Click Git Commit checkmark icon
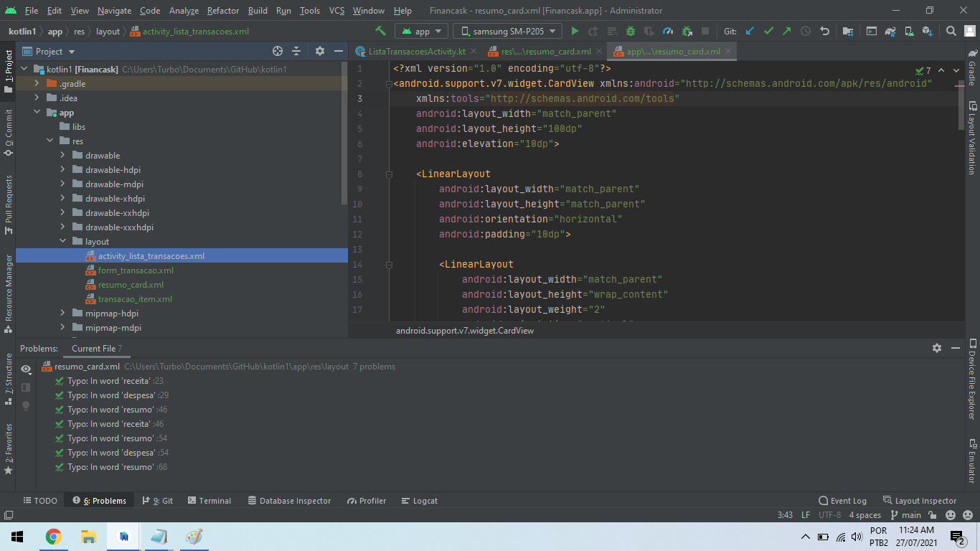The image size is (980, 551). (x=768, y=31)
